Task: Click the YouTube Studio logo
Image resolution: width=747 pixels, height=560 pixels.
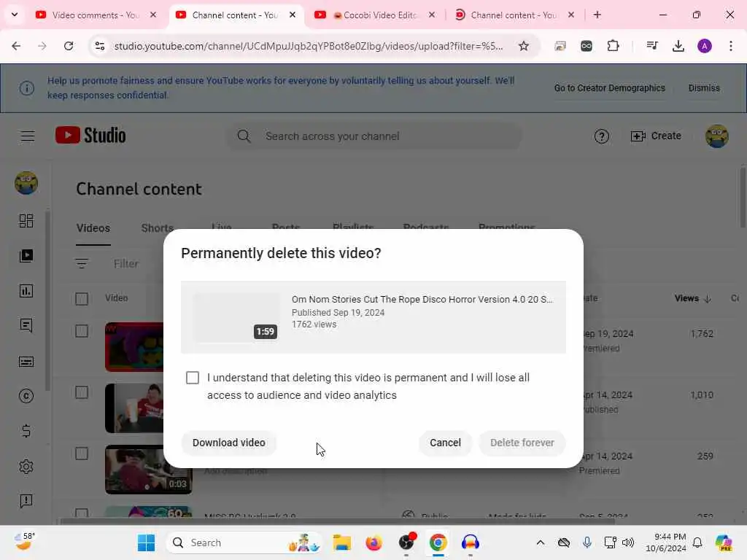Action: click(x=90, y=136)
